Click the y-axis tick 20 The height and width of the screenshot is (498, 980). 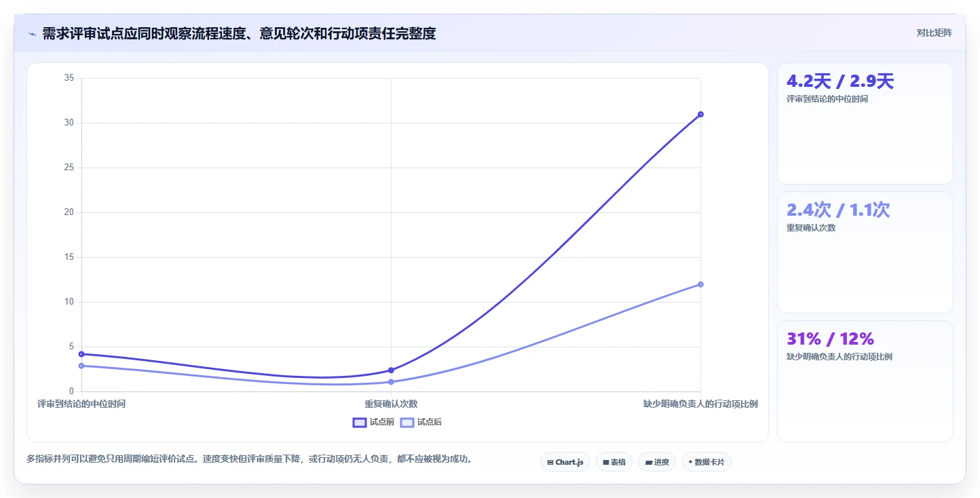(x=69, y=212)
